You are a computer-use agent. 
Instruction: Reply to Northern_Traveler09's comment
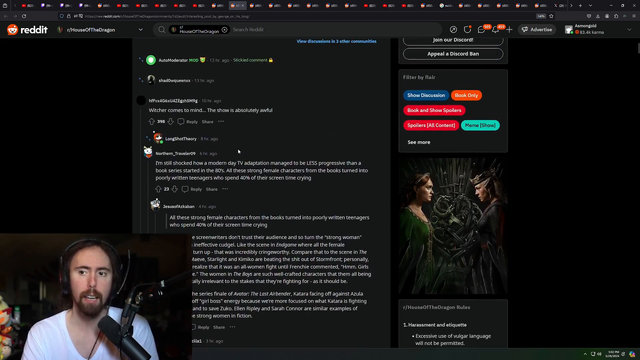click(192, 189)
